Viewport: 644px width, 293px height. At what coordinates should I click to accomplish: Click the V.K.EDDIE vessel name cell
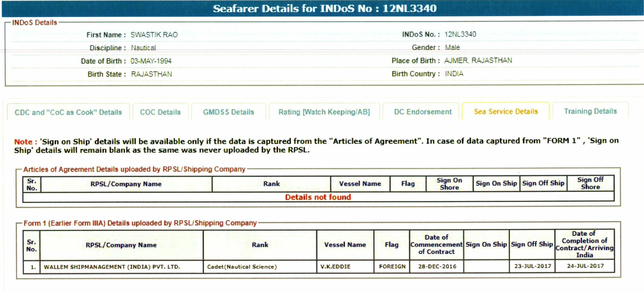tap(335, 267)
